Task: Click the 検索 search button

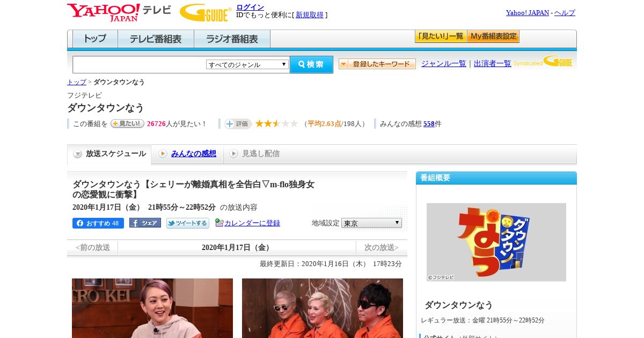Action: click(x=311, y=64)
